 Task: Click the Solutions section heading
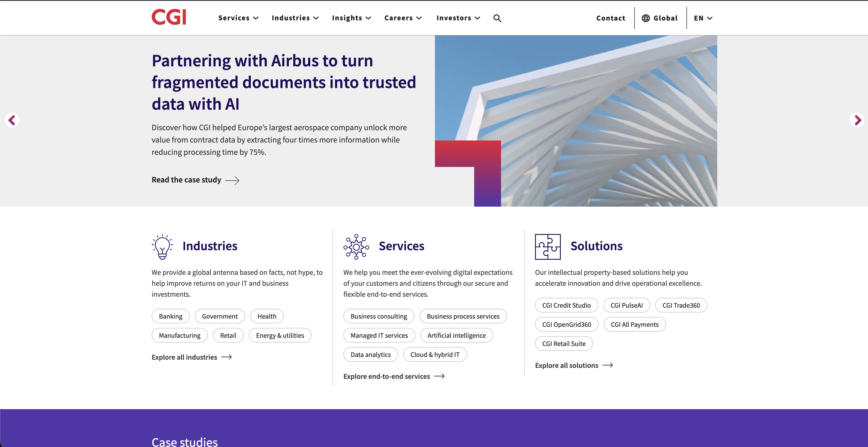pos(596,246)
